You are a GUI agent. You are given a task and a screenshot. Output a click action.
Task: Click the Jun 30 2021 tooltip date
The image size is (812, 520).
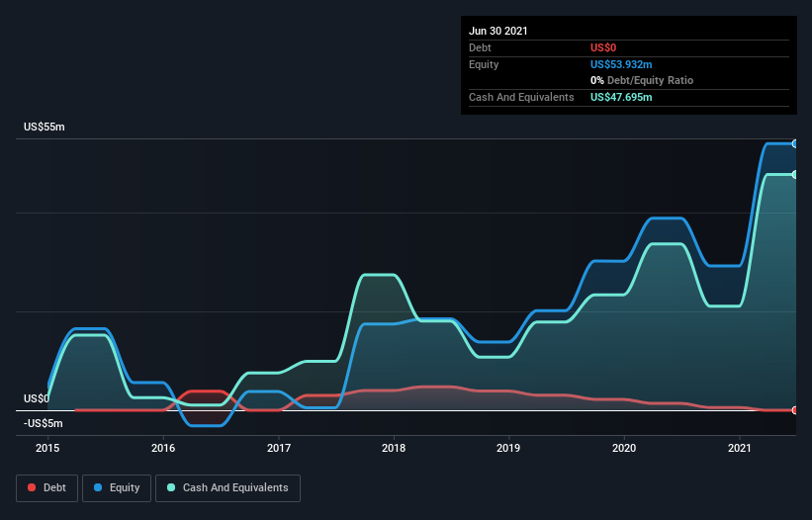point(498,31)
